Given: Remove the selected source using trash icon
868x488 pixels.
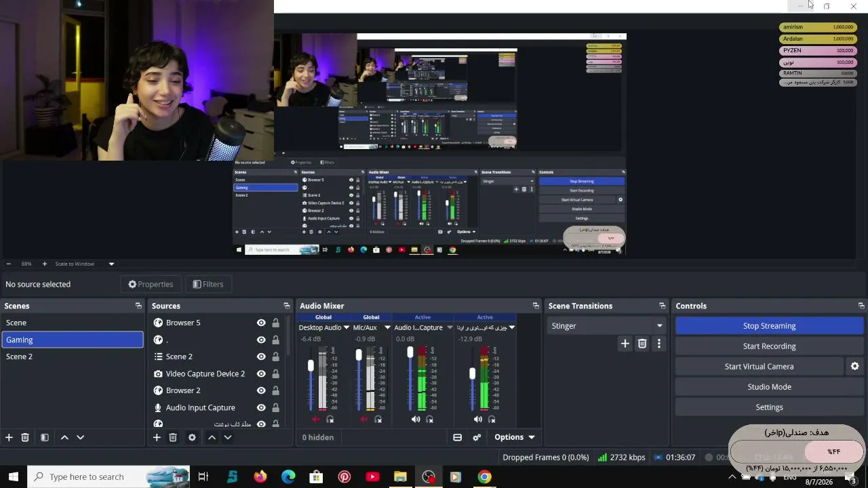Looking at the screenshot, I should tap(173, 438).
